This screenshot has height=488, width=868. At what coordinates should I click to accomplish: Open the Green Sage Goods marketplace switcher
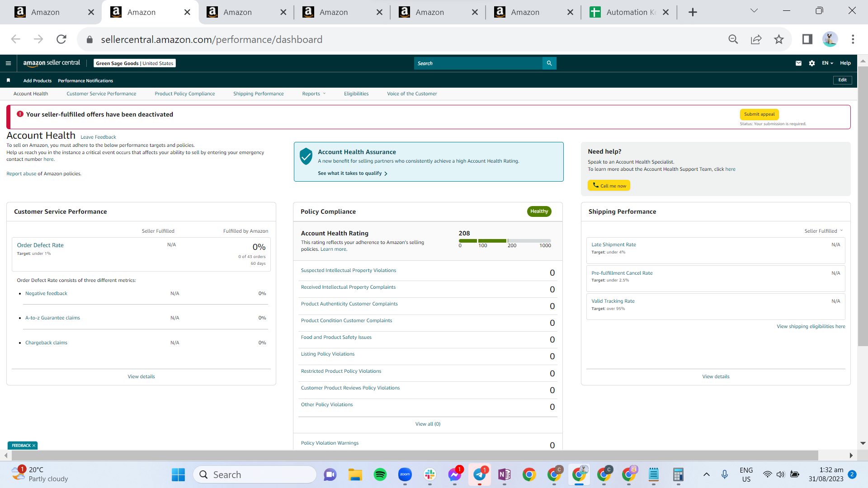[135, 63]
